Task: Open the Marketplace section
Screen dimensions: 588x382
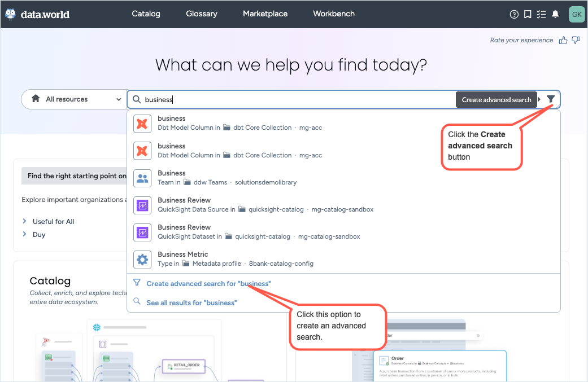Action: click(x=265, y=14)
